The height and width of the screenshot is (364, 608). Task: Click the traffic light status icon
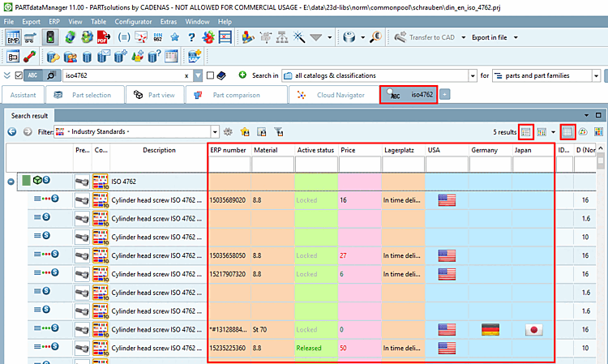tap(49, 37)
